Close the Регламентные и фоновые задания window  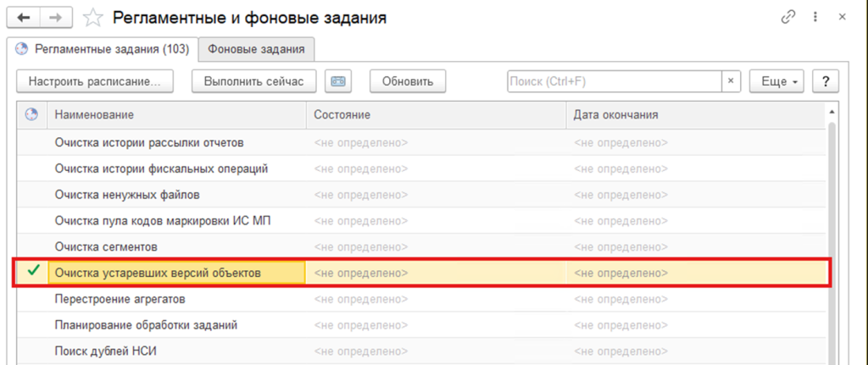[842, 18]
